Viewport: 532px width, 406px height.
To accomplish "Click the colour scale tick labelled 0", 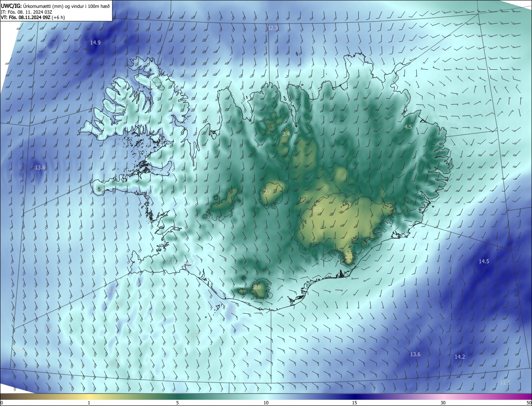I will (1, 403).
